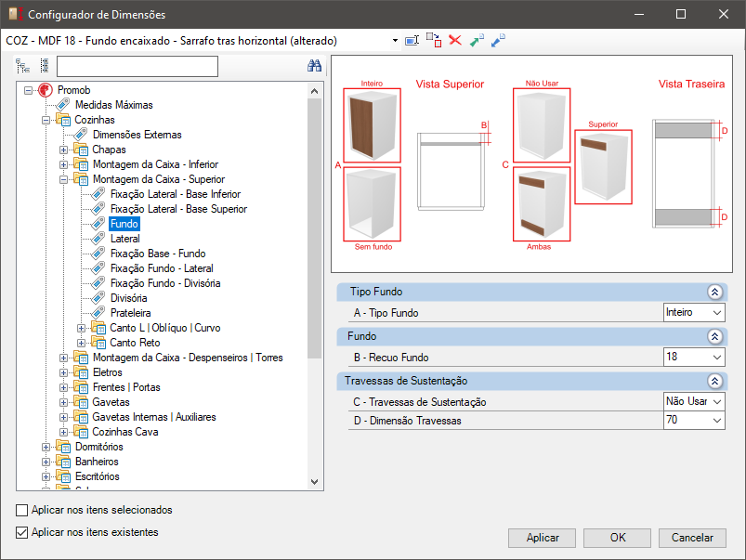
Task: Click the folder icon beside Gavetas
Action: (x=81, y=402)
